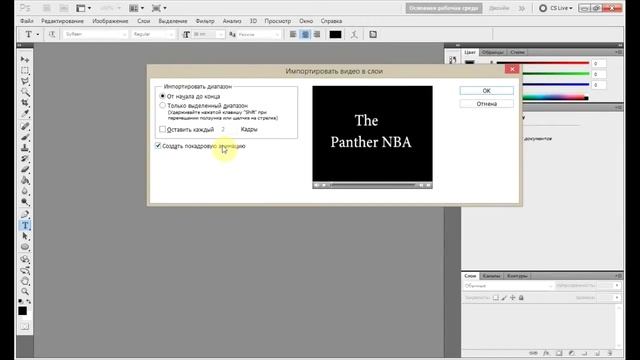
Task: Select the Horizontal Type tool in toolbox
Action: [x=25, y=225]
